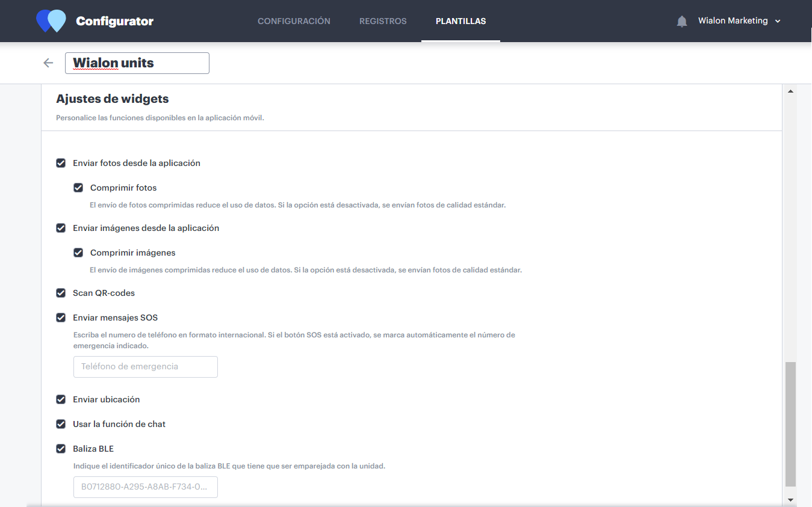Focus the Teléfono de emergencia field

(x=146, y=367)
